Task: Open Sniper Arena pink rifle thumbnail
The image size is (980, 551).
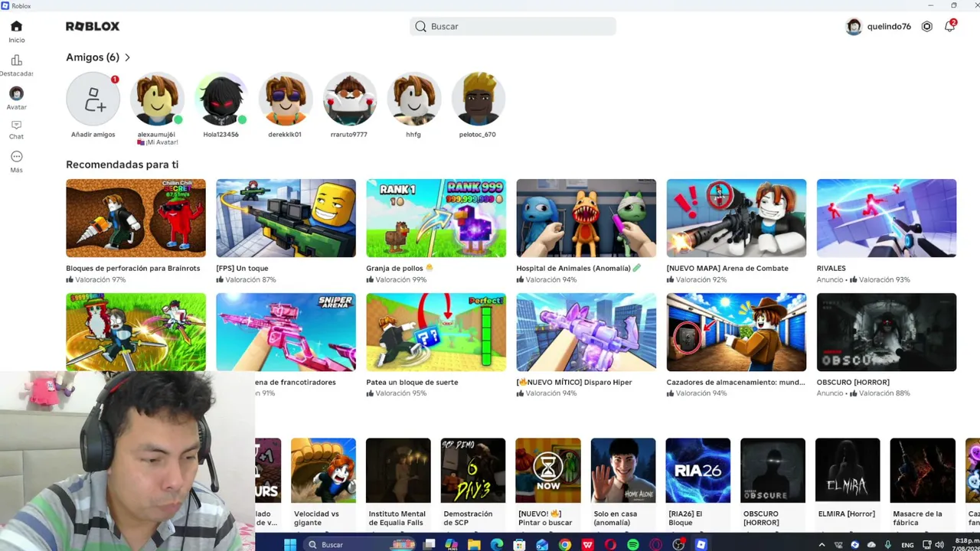Action: pos(286,332)
